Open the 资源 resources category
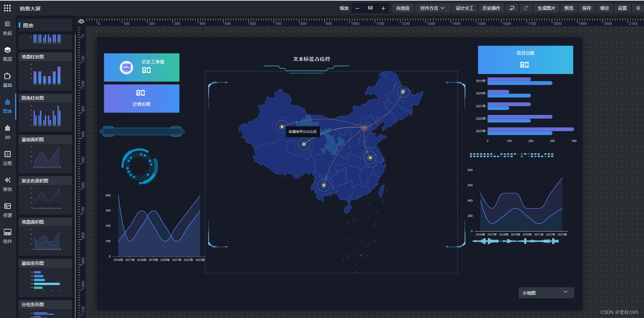The image size is (644, 318). pos(7,210)
